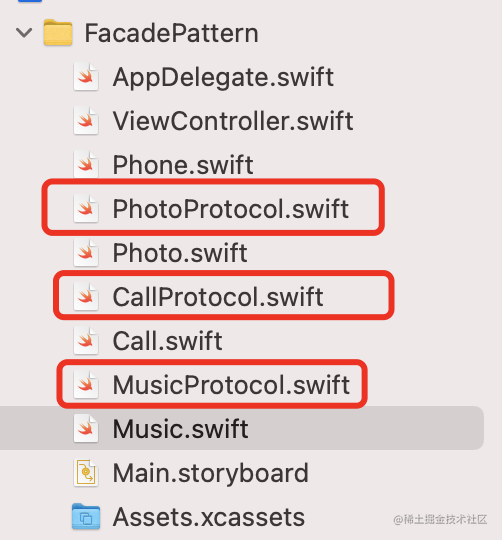Click the AppDelegate.swift file icon
Screen dimensions: 502x540
[x=86, y=77]
